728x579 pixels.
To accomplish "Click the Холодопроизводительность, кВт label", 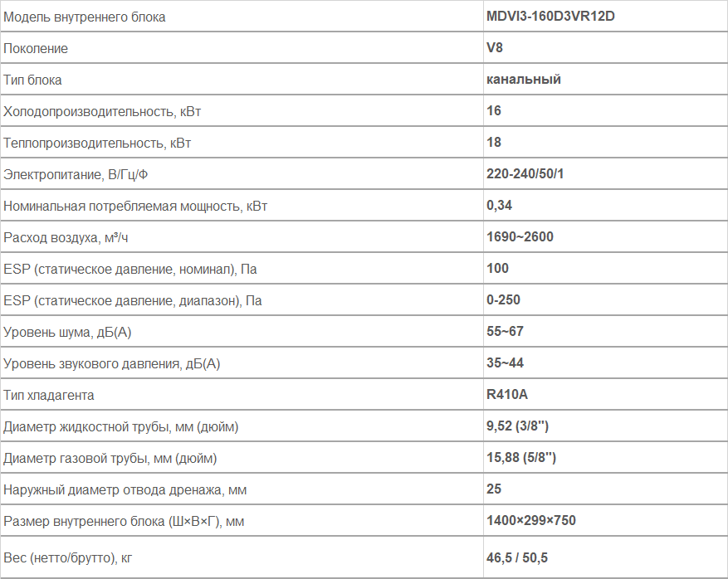I will click(x=101, y=111).
